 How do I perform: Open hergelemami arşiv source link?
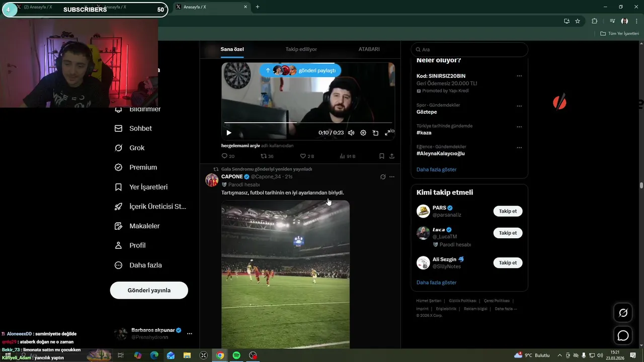click(x=240, y=146)
